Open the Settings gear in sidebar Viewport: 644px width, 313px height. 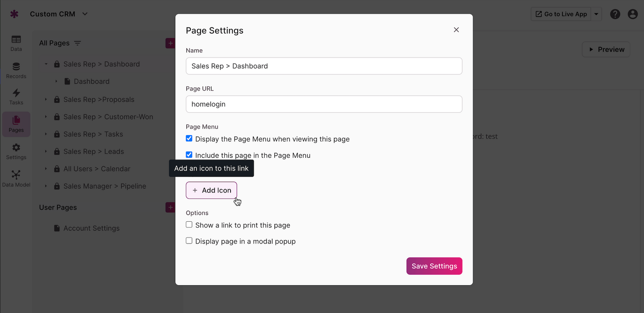16,151
